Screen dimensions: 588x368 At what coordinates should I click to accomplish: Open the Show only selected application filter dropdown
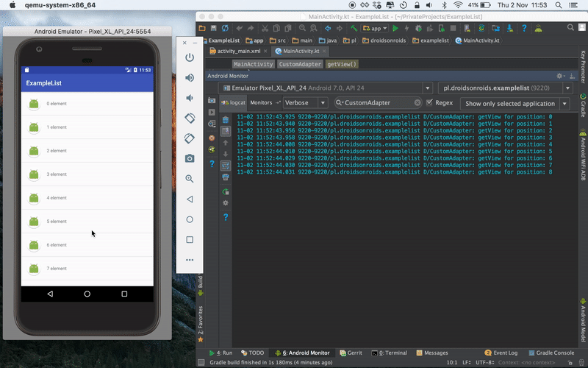(515, 104)
